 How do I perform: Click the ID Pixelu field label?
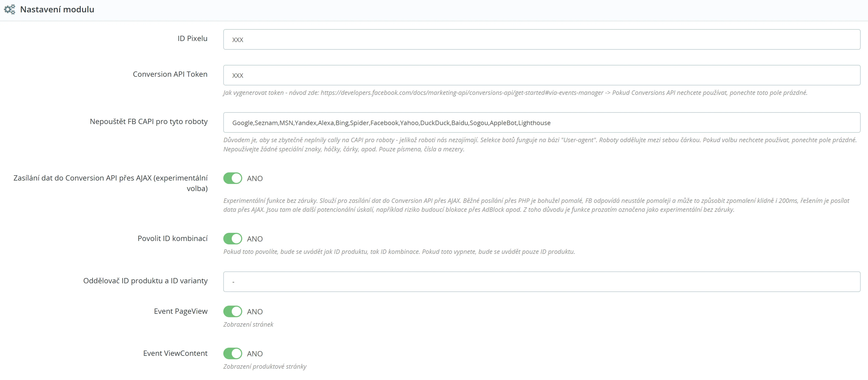click(x=192, y=38)
